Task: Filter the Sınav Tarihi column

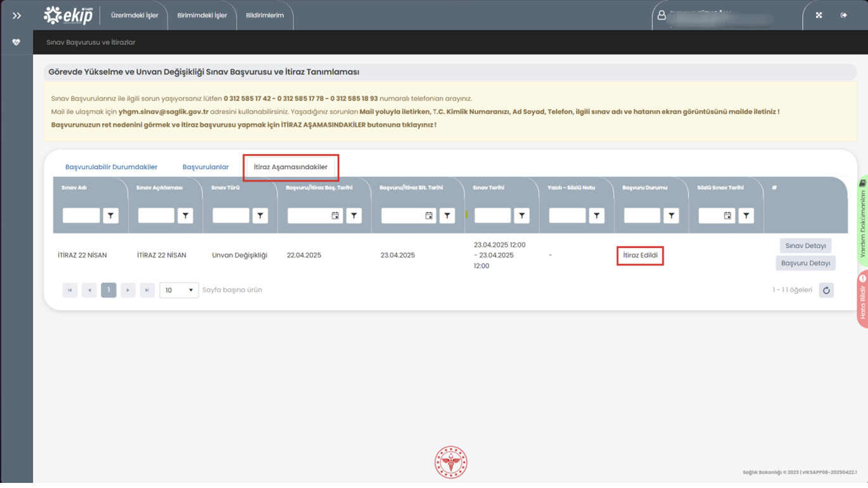Action: tap(521, 216)
